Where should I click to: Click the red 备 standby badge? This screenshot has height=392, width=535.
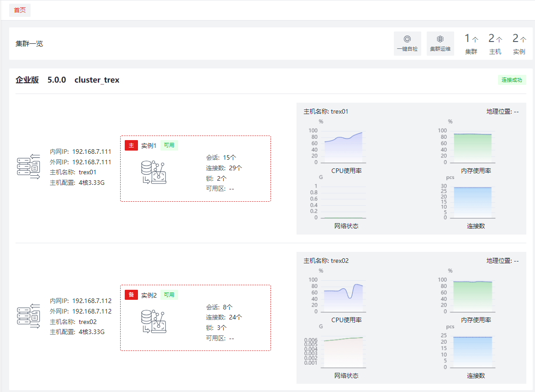(132, 295)
